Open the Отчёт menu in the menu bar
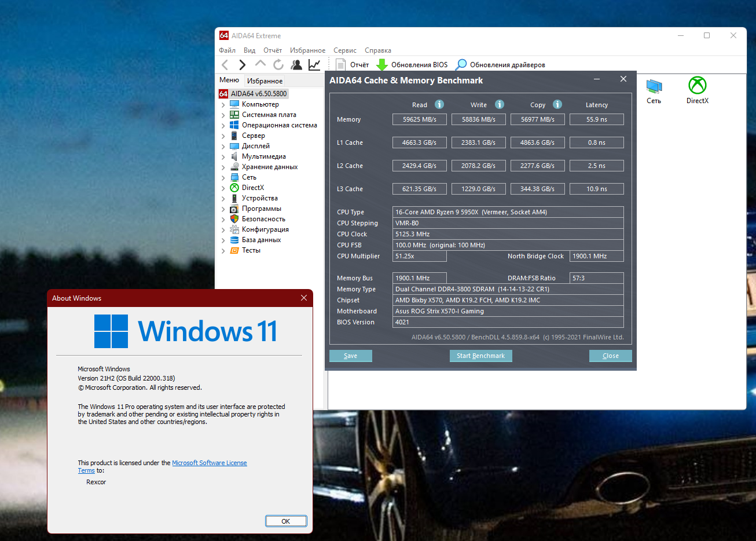Viewport: 756px width, 541px height. tap(273, 50)
